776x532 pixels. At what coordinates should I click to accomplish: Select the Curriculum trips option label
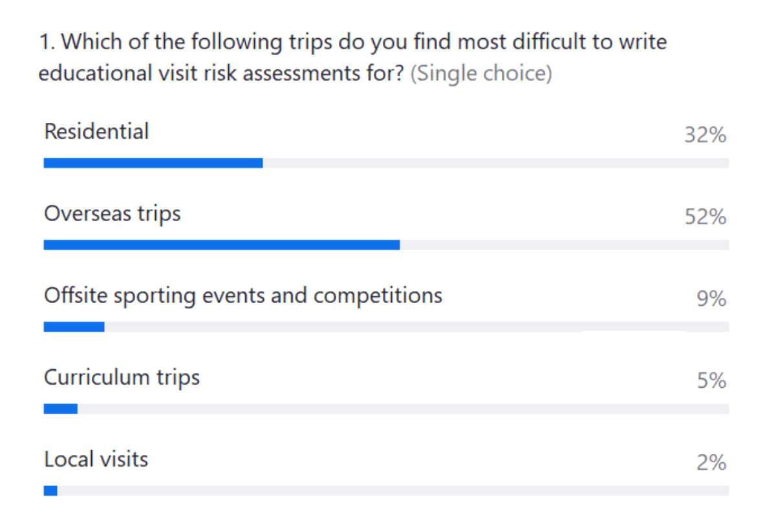[x=122, y=378]
